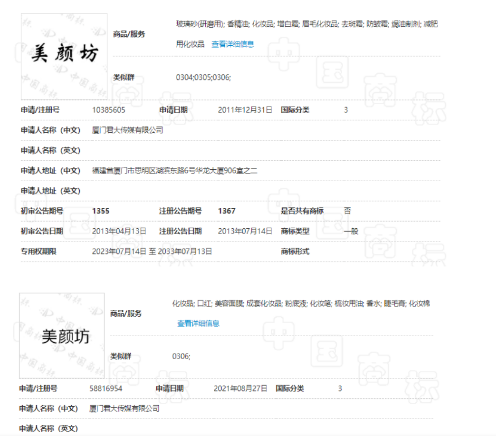Select application date 2011年12月31日
Image resolution: width=496 pixels, height=446 pixels.
tap(245, 110)
